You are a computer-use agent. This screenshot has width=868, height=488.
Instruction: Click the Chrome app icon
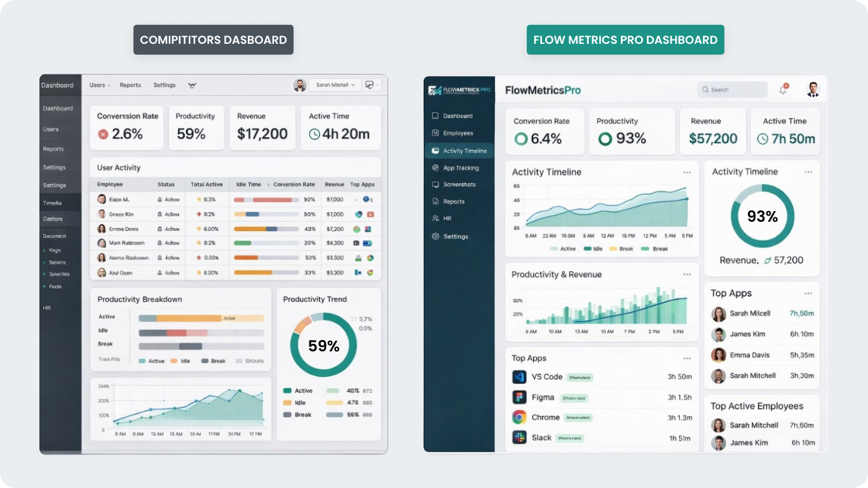click(x=519, y=417)
